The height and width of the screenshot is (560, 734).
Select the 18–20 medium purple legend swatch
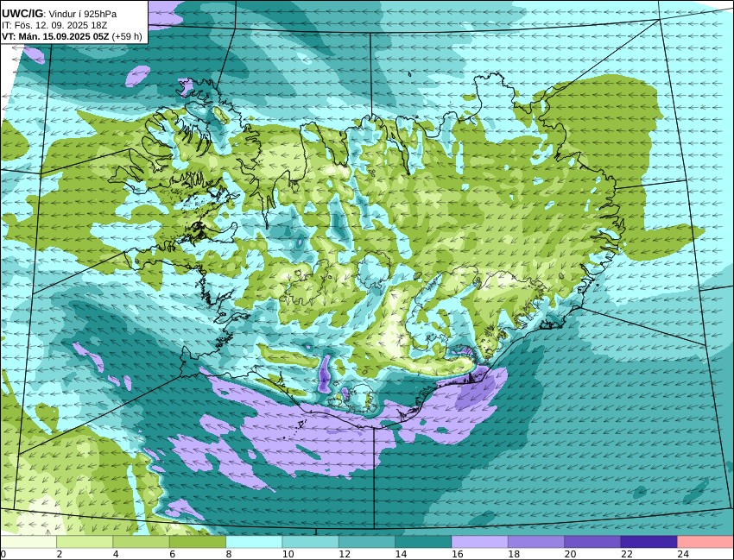536,542
